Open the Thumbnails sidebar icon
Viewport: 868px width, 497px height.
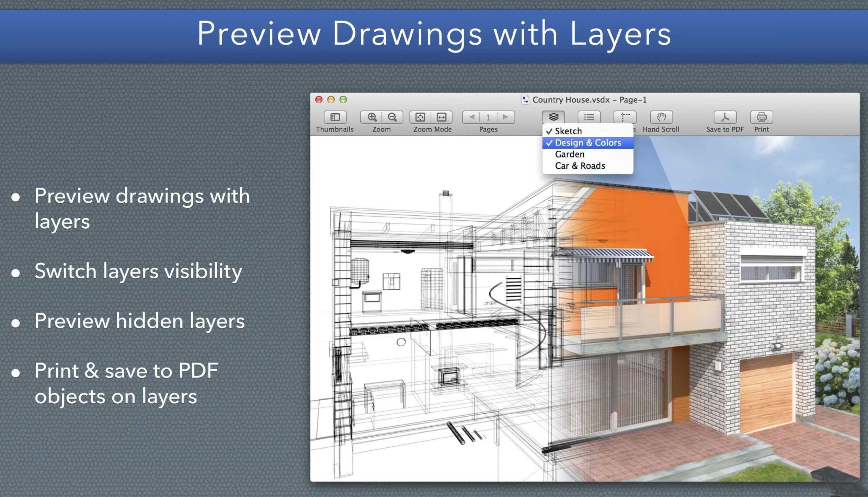click(335, 117)
